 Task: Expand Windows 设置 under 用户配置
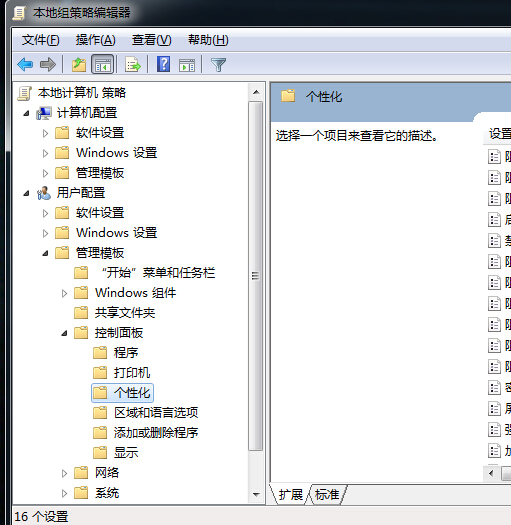tap(45, 233)
